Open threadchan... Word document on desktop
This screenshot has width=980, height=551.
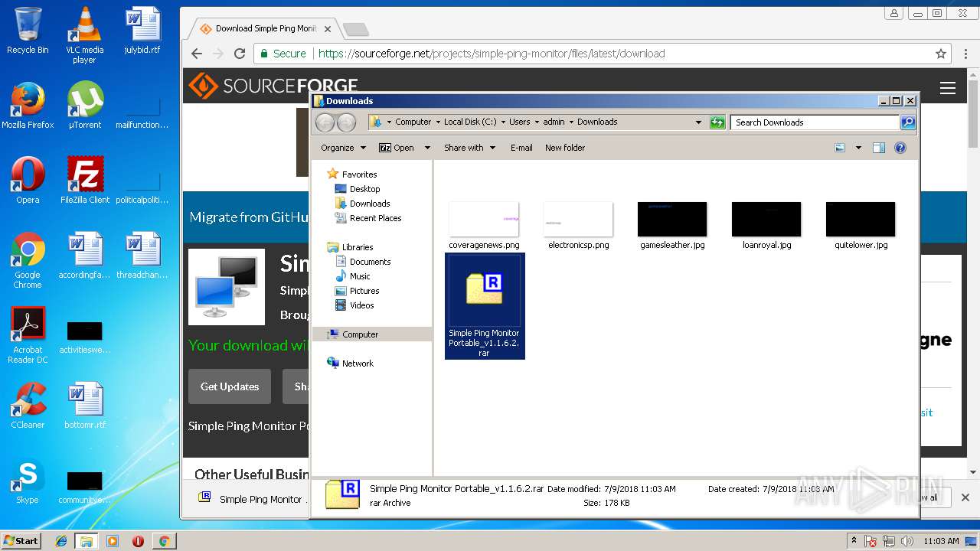tap(142, 256)
